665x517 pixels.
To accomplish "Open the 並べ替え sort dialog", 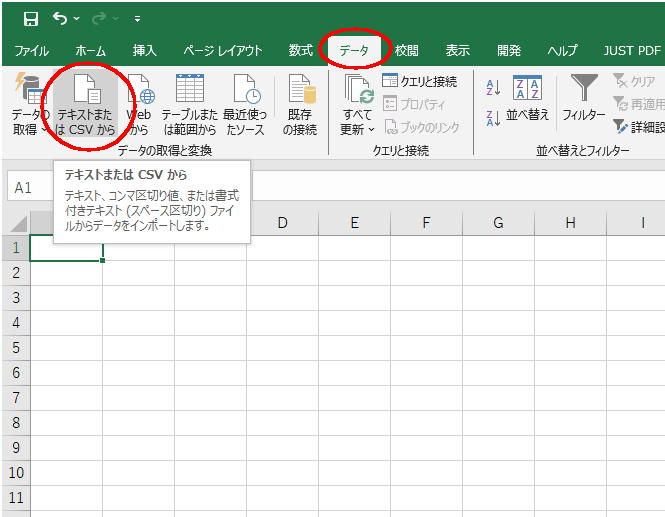I will (x=527, y=98).
